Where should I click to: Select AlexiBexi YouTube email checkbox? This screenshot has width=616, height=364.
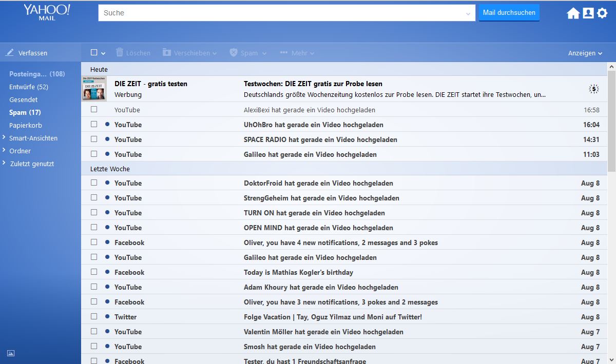94,109
